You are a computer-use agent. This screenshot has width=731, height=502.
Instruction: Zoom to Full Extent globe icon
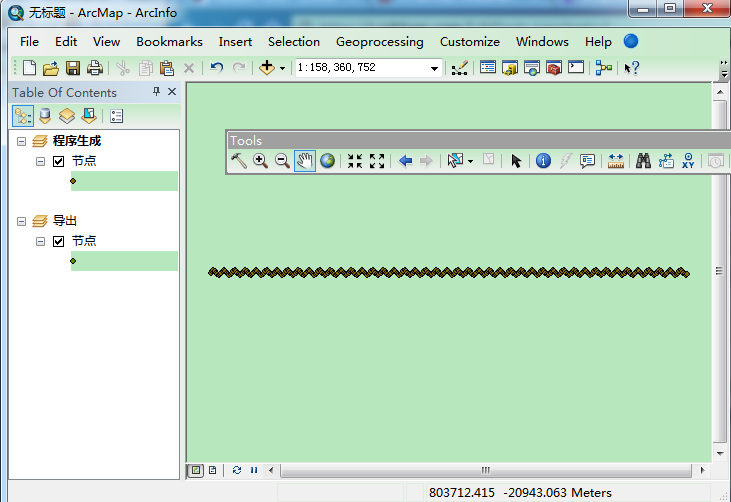tap(327, 161)
